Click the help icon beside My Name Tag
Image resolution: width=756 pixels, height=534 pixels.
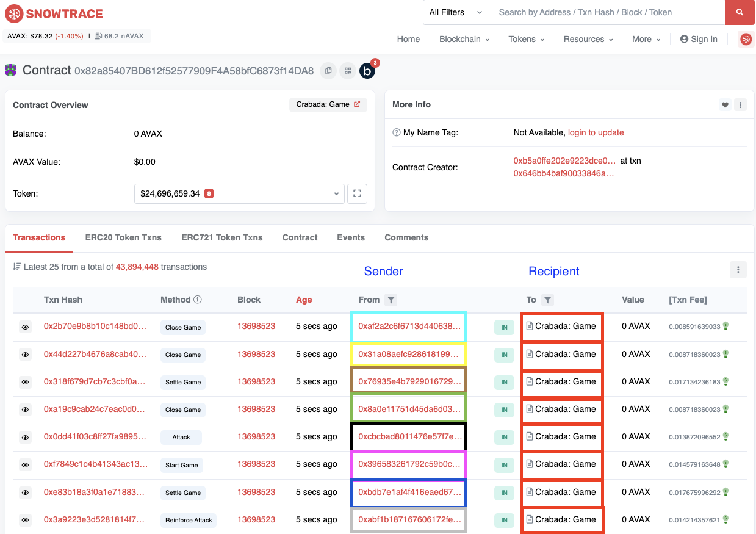click(x=397, y=132)
